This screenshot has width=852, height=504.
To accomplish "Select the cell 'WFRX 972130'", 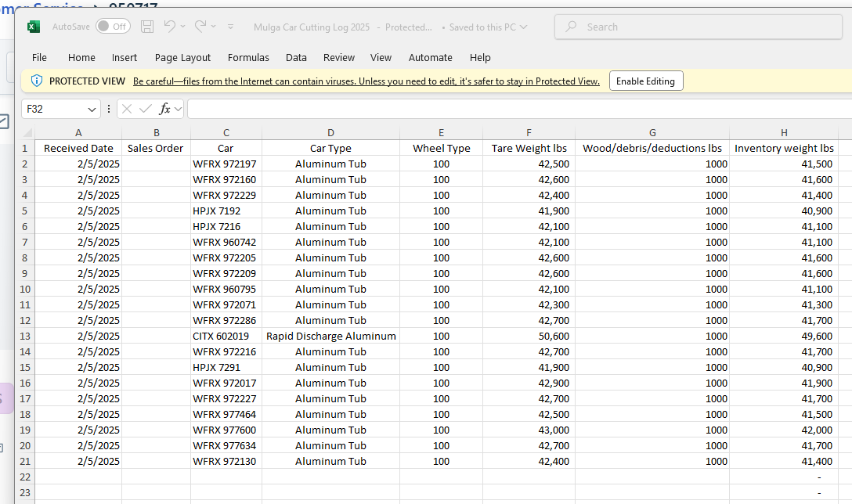I will coord(226,462).
